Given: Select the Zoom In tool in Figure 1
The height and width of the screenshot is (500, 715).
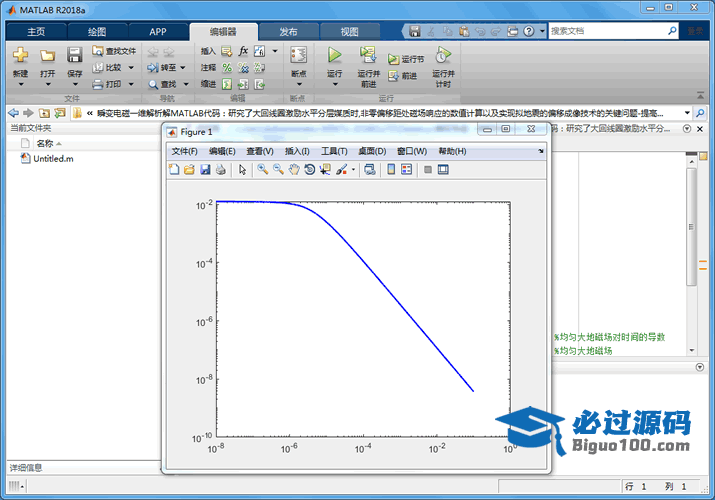Looking at the screenshot, I should [262, 170].
